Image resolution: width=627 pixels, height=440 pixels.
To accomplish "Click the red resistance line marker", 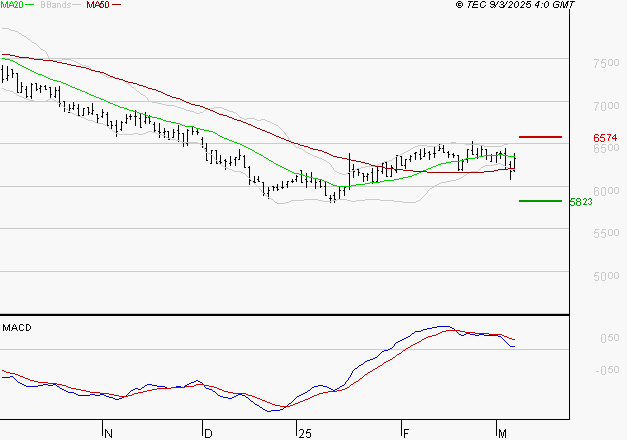I will coord(540,137).
